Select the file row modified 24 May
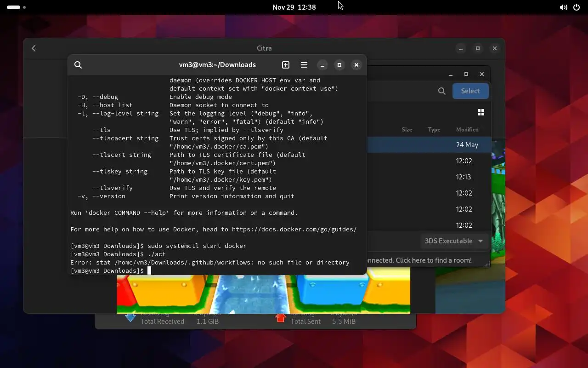This screenshot has height=368, width=588. (429, 145)
